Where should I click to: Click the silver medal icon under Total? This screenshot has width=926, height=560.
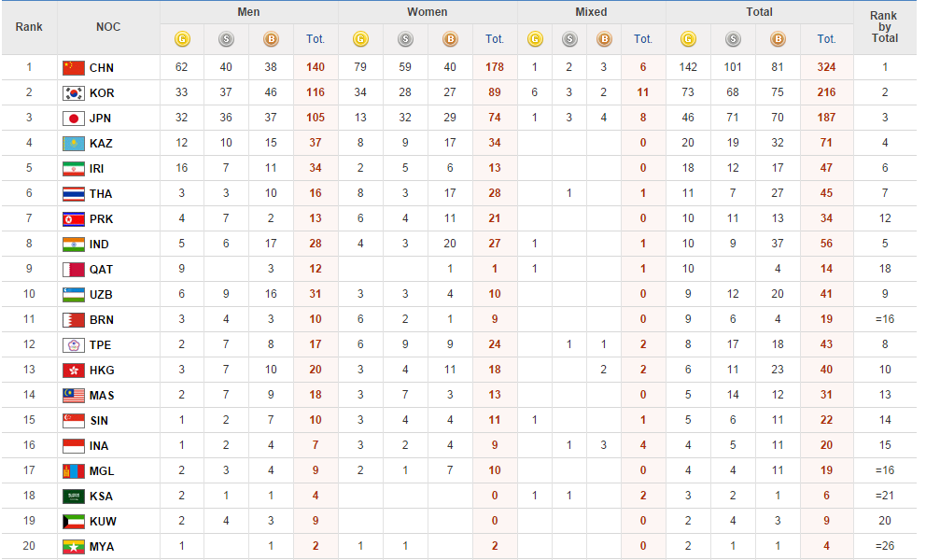(733, 39)
